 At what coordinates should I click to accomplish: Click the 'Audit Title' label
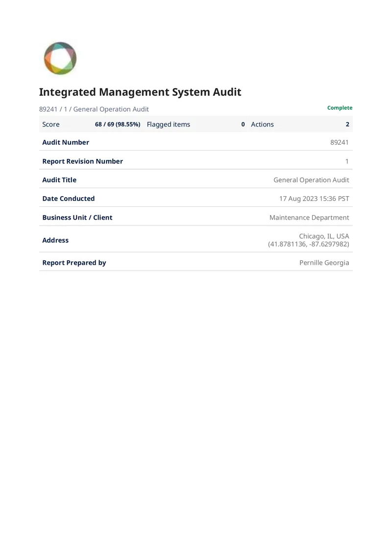click(59, 180)
